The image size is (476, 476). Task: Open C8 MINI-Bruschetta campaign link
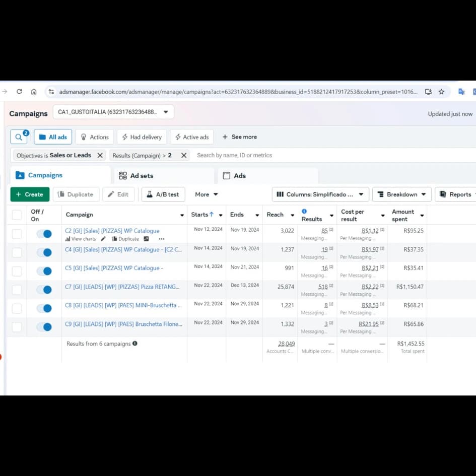[x=123, y=305]
